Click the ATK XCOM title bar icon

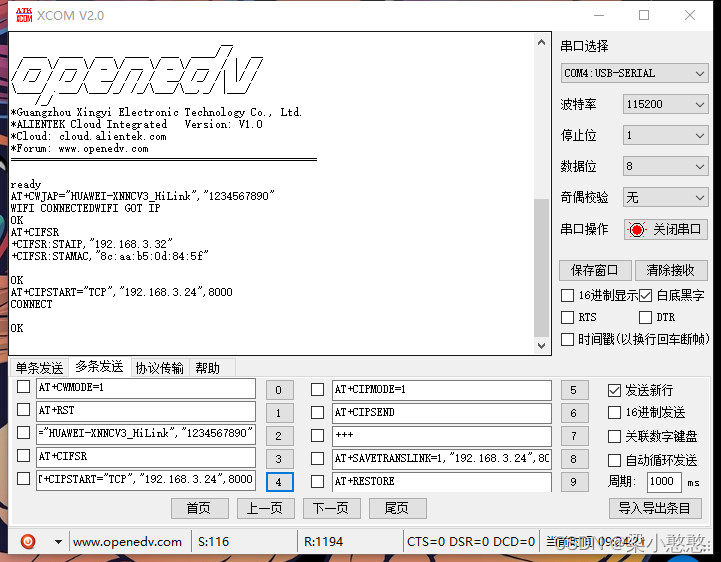(19, 15)
